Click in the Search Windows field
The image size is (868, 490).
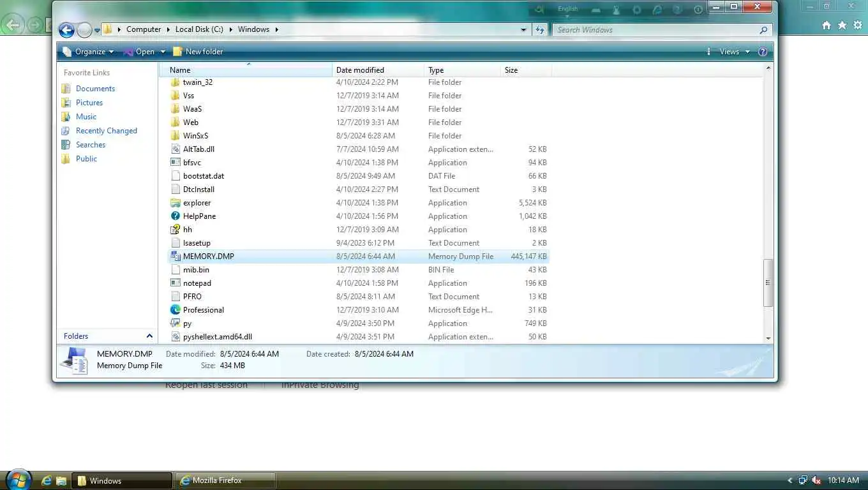pyautogui.click(x=655, y=30)
